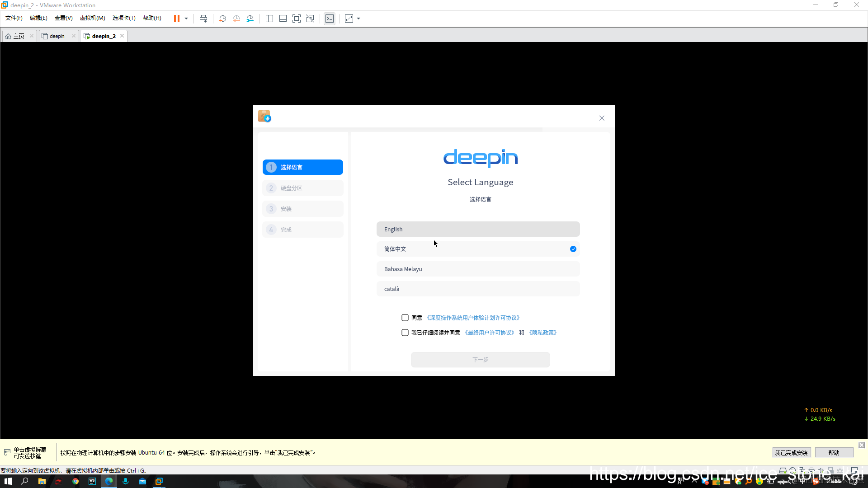Screen dimensions: 868x488
Task: Enter full screen mode icon
Action: [x=296, y=19]
